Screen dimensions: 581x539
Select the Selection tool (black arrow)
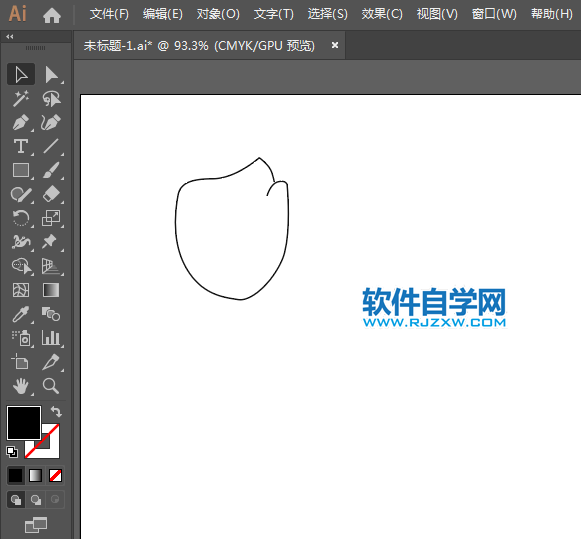click(21, 74)
